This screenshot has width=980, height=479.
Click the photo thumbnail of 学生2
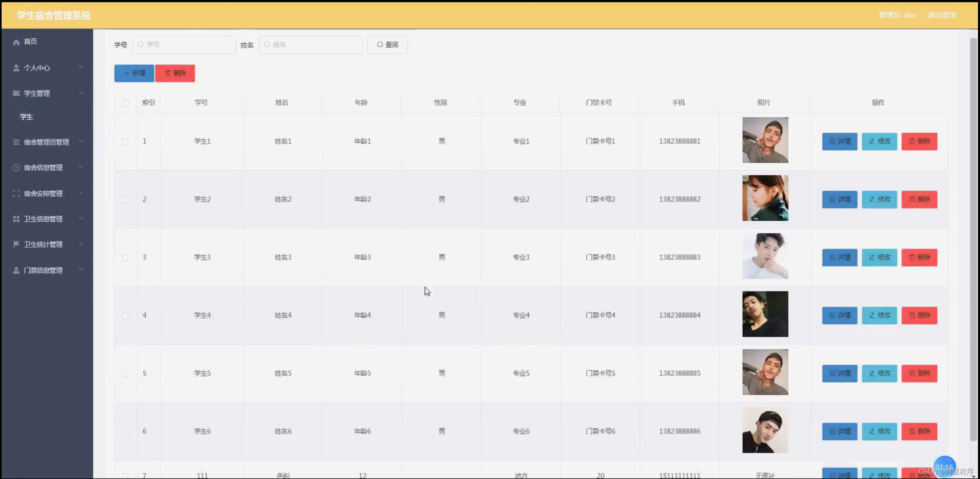click(x=765, y=198)
